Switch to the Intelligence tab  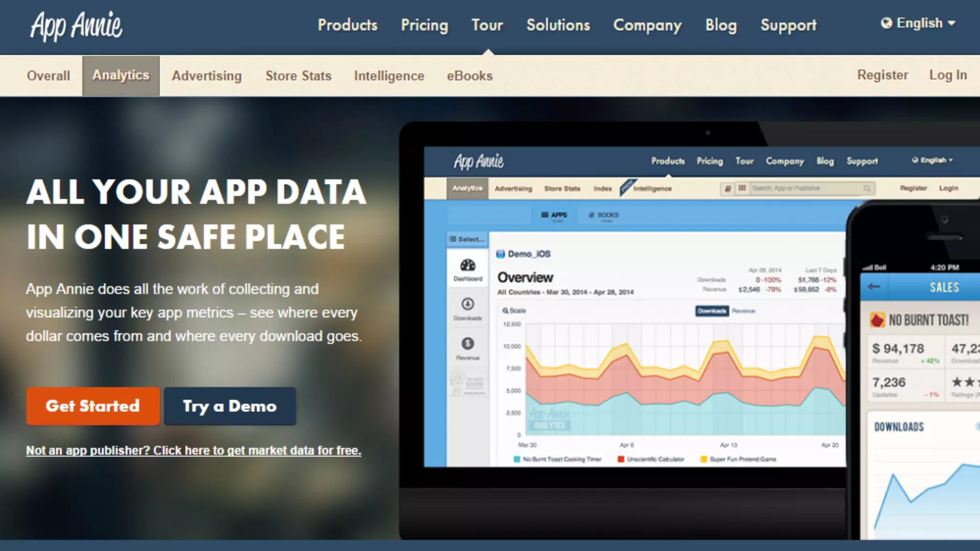click(x=389, y=76)
